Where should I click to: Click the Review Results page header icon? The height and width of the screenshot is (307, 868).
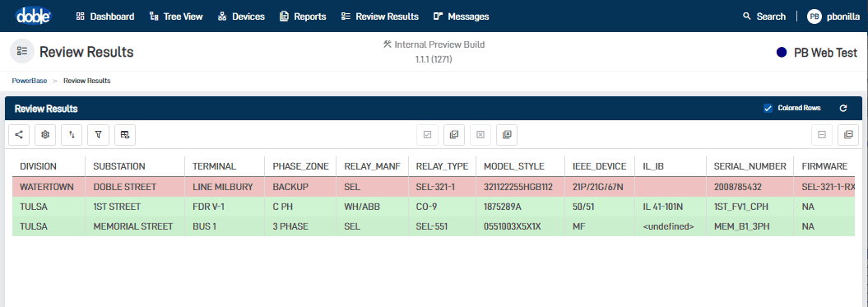point(22,52)
